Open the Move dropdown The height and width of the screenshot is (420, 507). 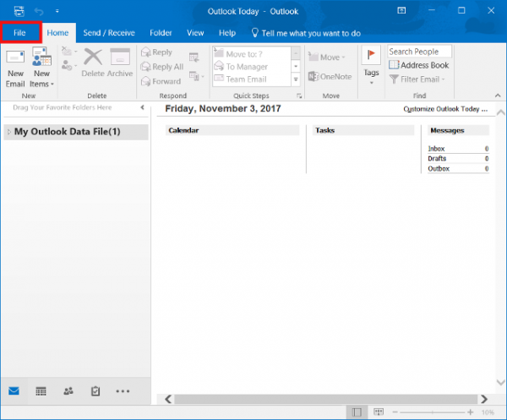[326, 57]
